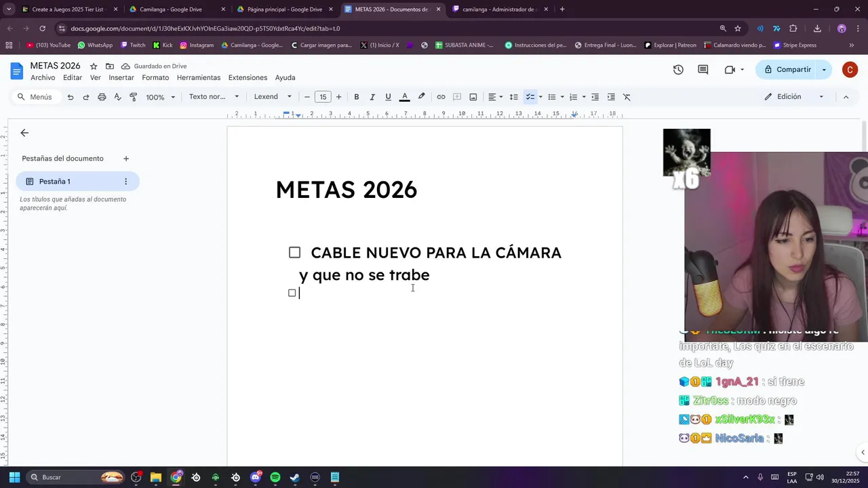Open the Editar menu
Viewport: 868px width, 488px height.
tap(73, 78)
